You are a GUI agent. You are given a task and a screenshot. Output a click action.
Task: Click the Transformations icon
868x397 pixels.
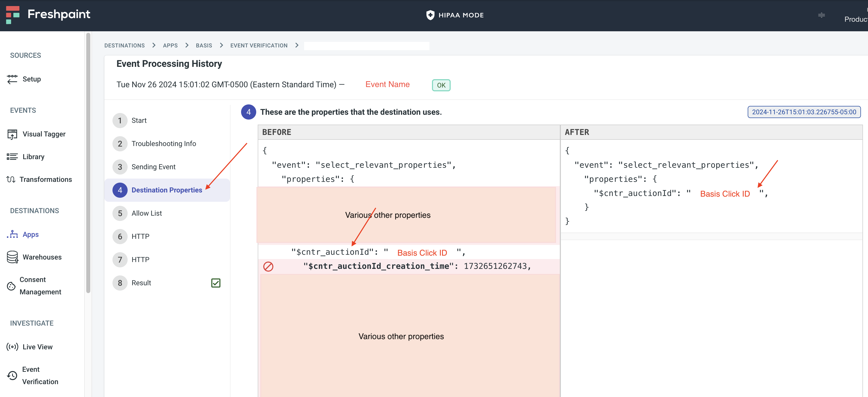(x=11, y=179)
